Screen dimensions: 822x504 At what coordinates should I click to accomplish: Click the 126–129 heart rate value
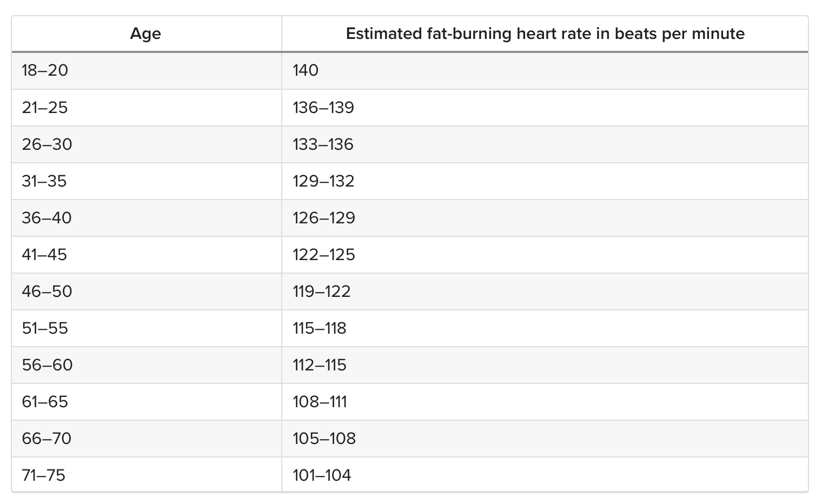(x=324, y=218)
